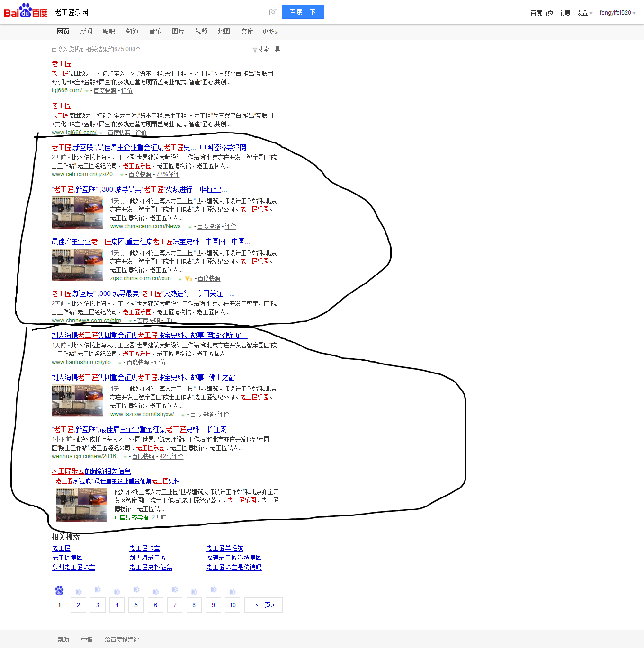Screen dimensions: 644x648
Task: Click the Baidu logo
Action: pos(26,11)
